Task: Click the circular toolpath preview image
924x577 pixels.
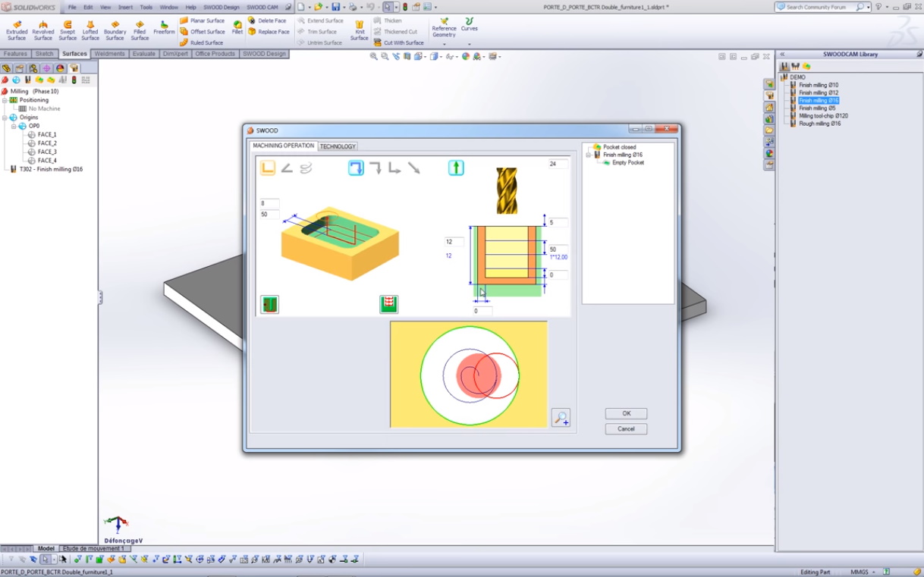Action: click(x=468, y=375)
